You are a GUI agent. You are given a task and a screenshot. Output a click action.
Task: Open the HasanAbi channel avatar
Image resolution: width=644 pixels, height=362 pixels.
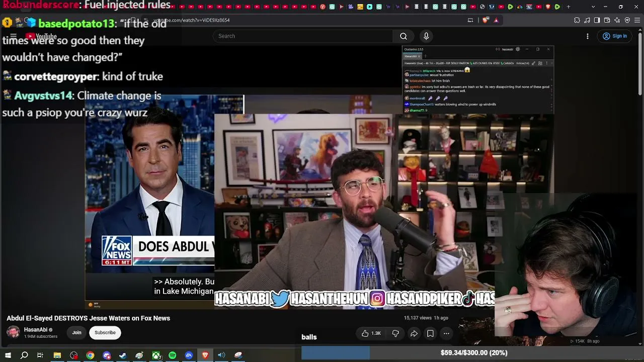(13, 332)
